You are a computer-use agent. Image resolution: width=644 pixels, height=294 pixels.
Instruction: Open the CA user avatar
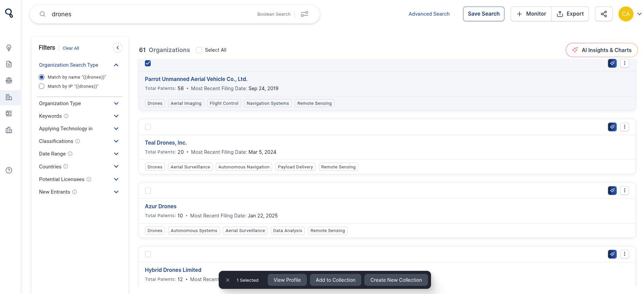click(626, 14)
